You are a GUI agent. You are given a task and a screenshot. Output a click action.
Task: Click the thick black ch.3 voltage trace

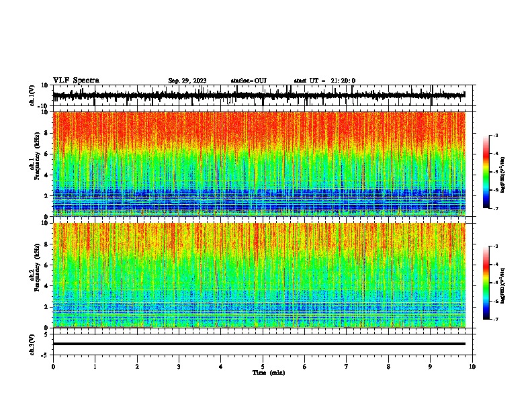click(259, 344)
